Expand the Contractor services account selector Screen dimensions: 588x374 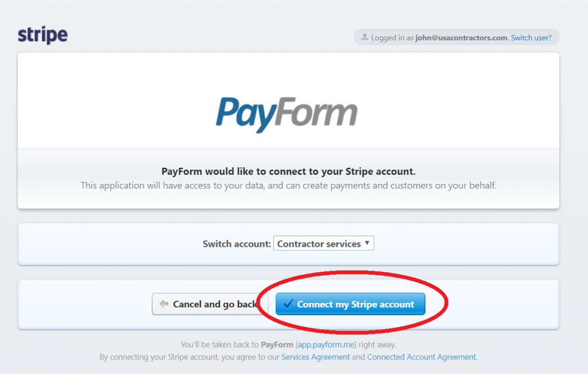coord(323,243)
